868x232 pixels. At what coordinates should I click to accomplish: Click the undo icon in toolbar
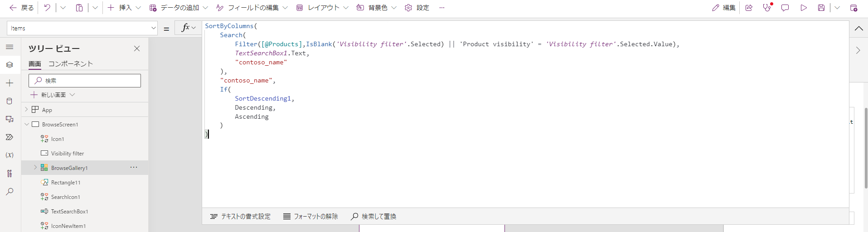(x=47, y=8)
